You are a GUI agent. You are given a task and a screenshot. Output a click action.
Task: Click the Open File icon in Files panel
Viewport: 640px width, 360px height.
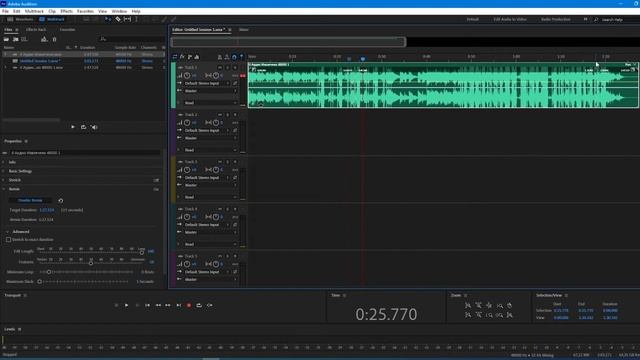7,39
